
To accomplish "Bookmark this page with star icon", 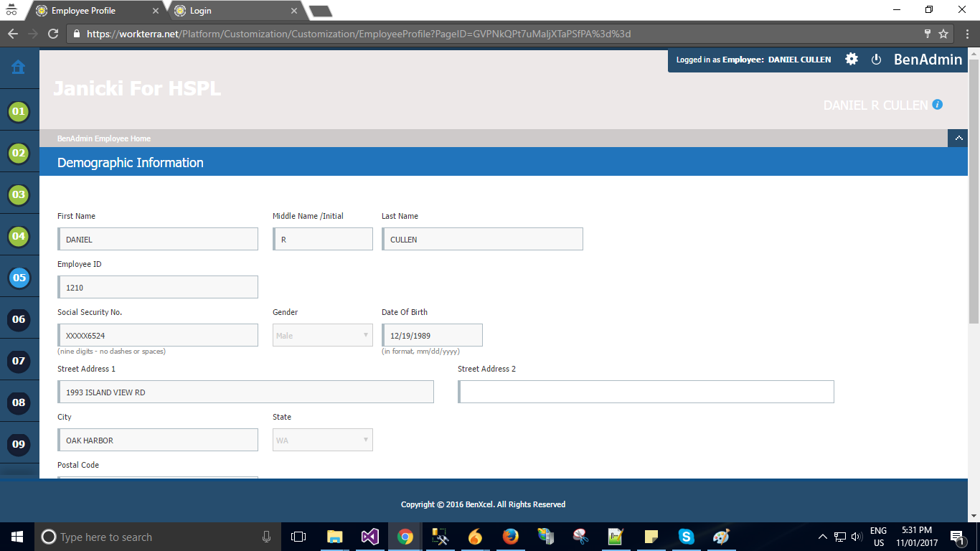I will 943,34.
